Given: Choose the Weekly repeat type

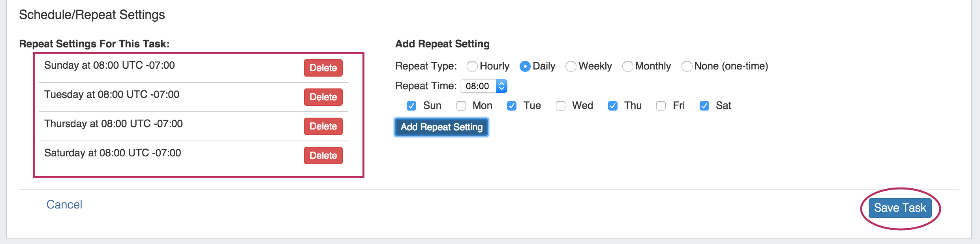Looking at the screenshot, I should 571,66.
